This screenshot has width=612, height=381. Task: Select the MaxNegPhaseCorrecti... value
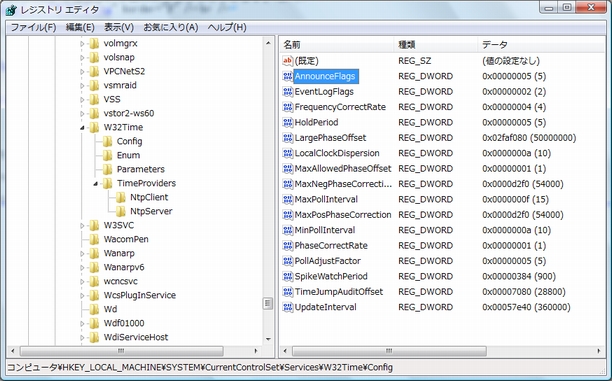coord(343,184)
